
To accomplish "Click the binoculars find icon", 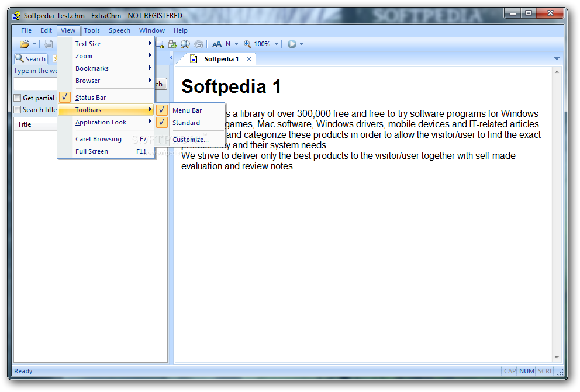I will pyautogui.click(x=185, y=44).
